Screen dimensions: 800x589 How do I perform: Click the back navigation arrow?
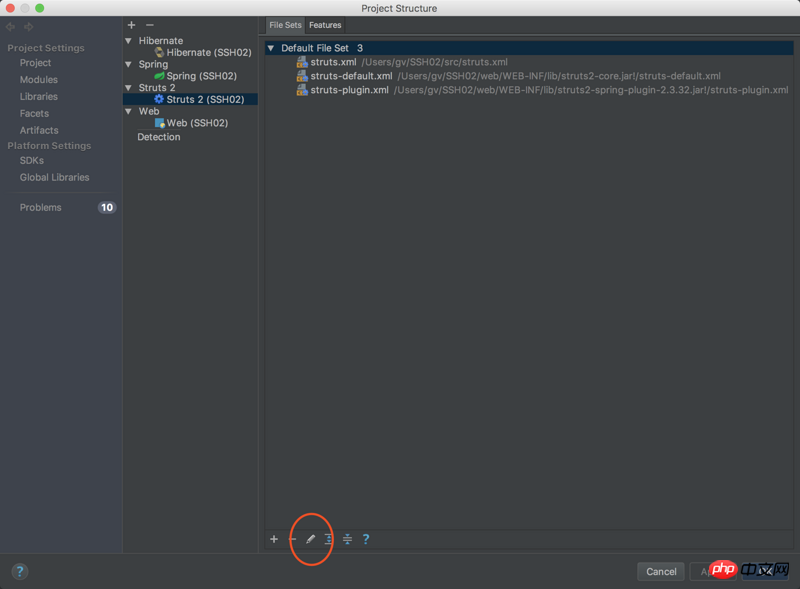[x=10, y=27]
